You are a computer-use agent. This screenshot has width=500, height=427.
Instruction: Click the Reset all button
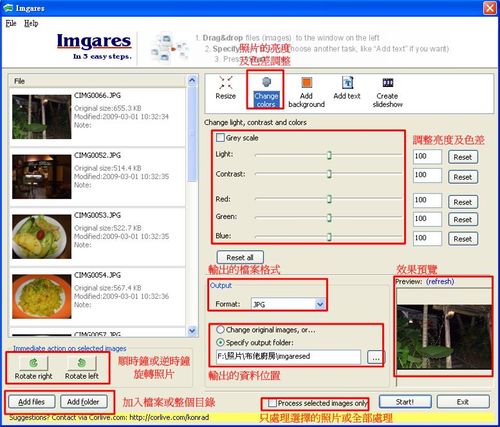(240, 257)
